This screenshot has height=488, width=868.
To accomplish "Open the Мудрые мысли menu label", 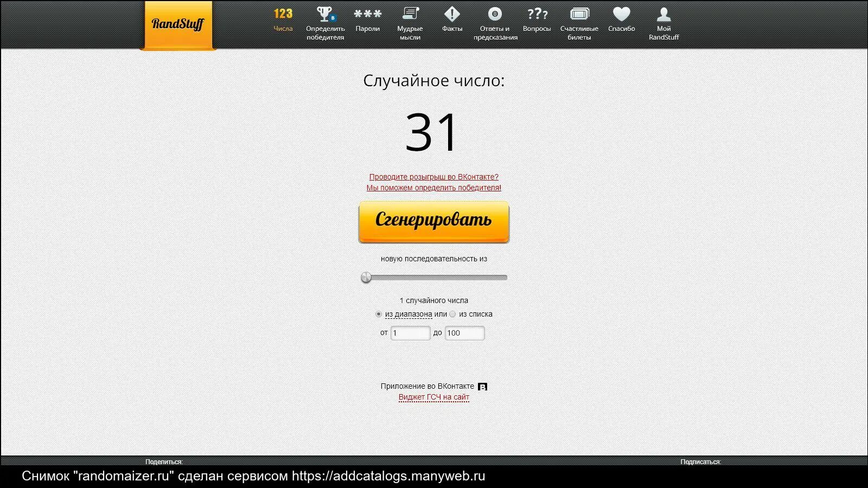I will tap(410, 33).
